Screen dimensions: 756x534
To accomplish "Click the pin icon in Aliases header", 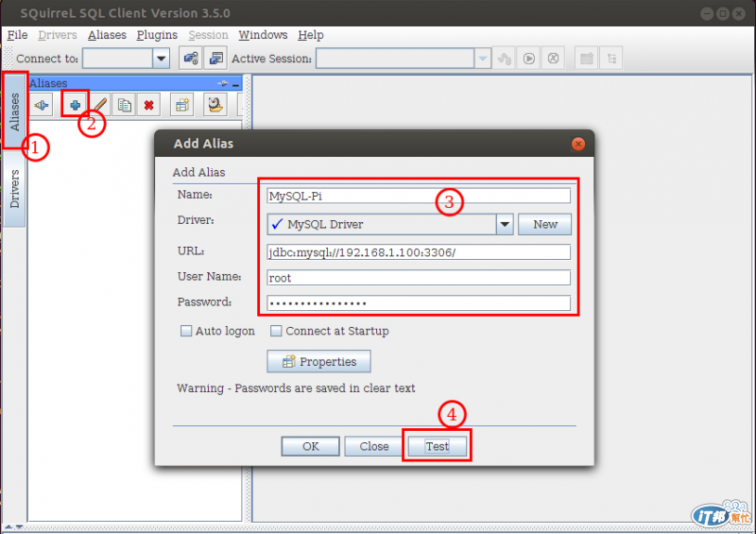I will click(x=222, y=83).
